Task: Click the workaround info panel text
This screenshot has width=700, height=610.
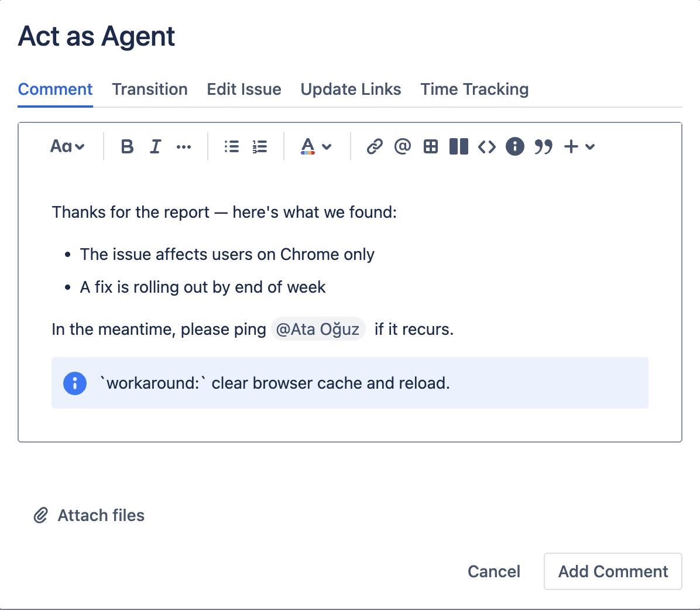Action: (x=274, y=383)
